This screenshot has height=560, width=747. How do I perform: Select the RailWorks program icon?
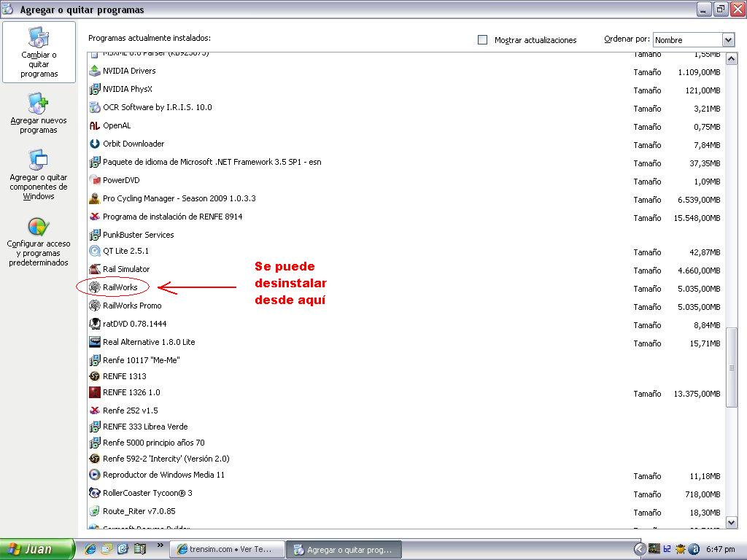(94, 288)
